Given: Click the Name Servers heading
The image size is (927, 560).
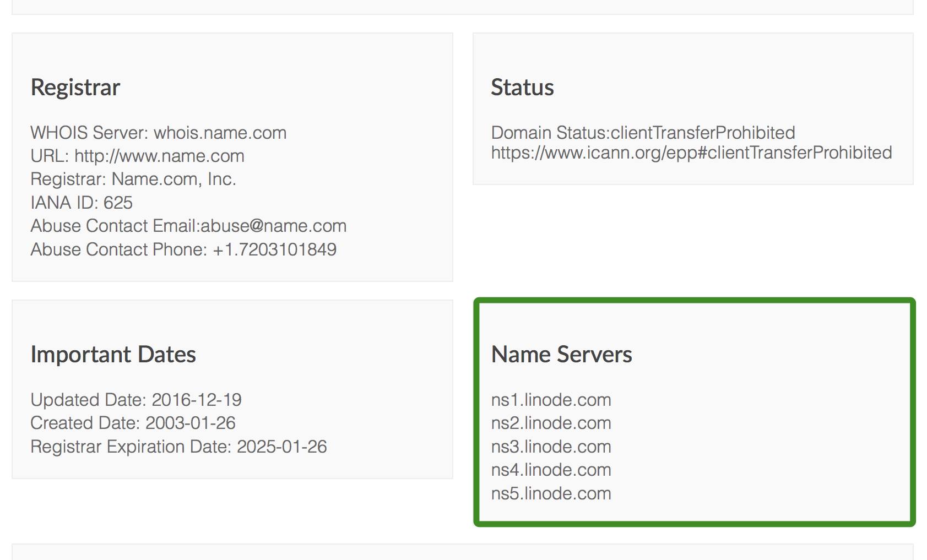Looking at the screenshot, I should tap(561, 355).
